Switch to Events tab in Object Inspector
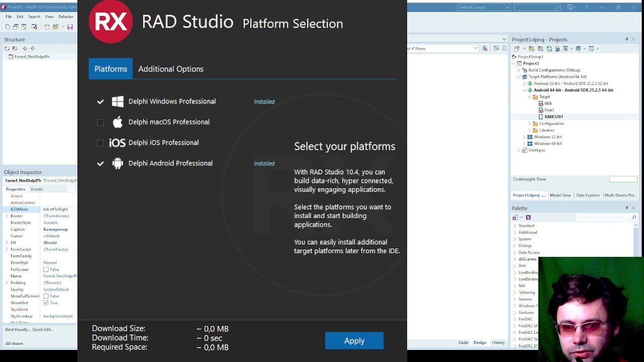 click(37, 189)
